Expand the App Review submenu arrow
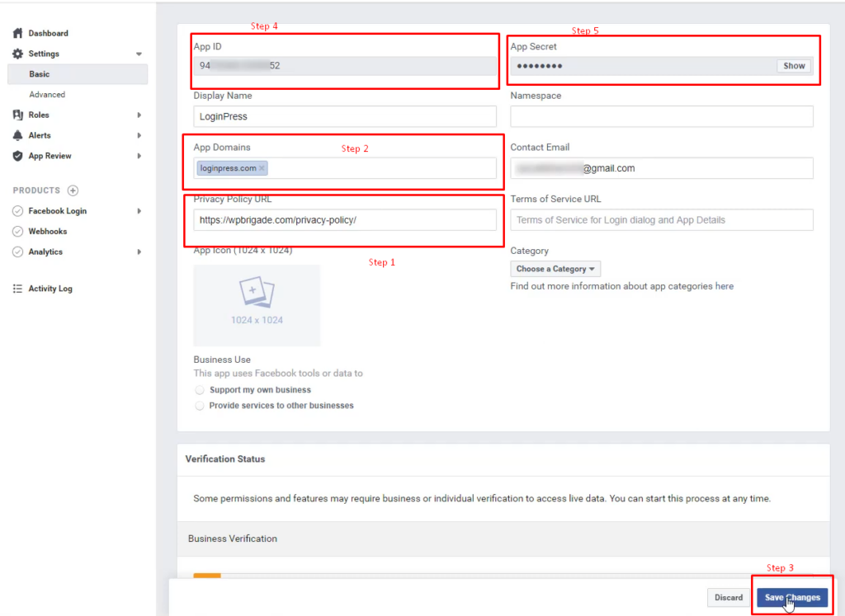 tap(139, 156)
